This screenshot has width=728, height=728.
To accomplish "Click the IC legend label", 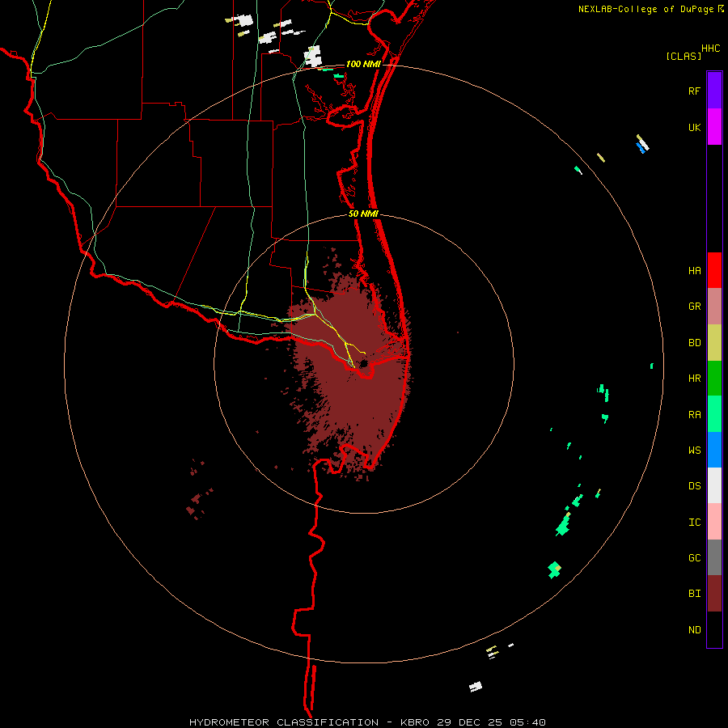I will (694, 523).
